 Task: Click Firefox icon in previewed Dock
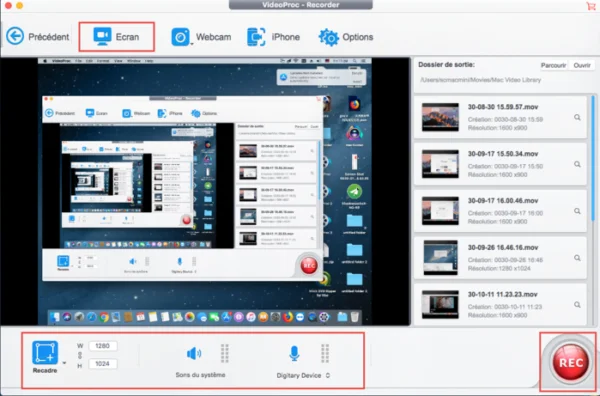288,317
